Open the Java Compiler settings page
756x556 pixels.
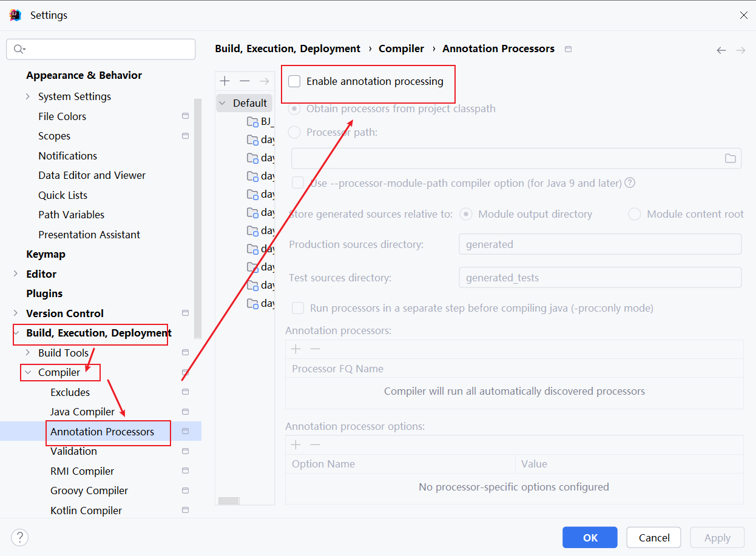(83, 412)
